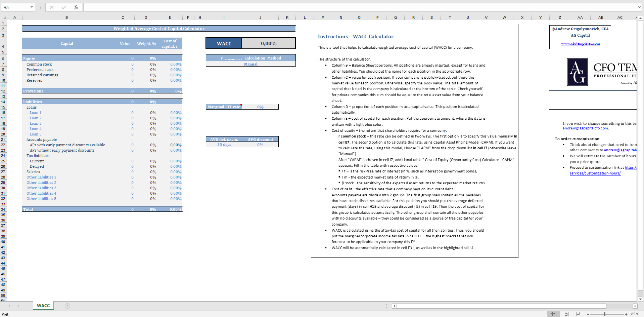Open the services/customization-hours/ link
644x317 pixels.
click(x=595, y=173)
